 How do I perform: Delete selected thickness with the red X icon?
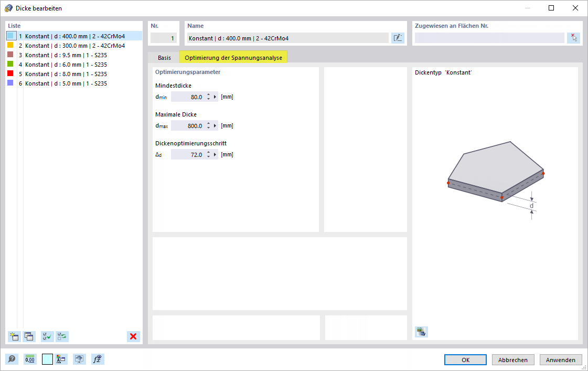pyautogui.click(x=133, y=336)
